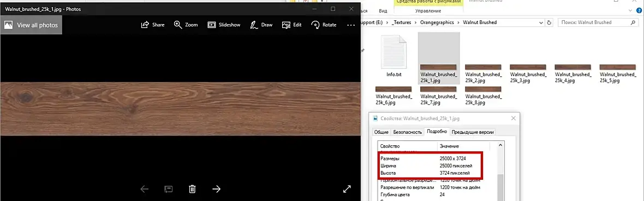Screen dimensions: 644x201
Task: Click the search field Поиск: Walnut Brushed
Action: (x=596, y=22)
